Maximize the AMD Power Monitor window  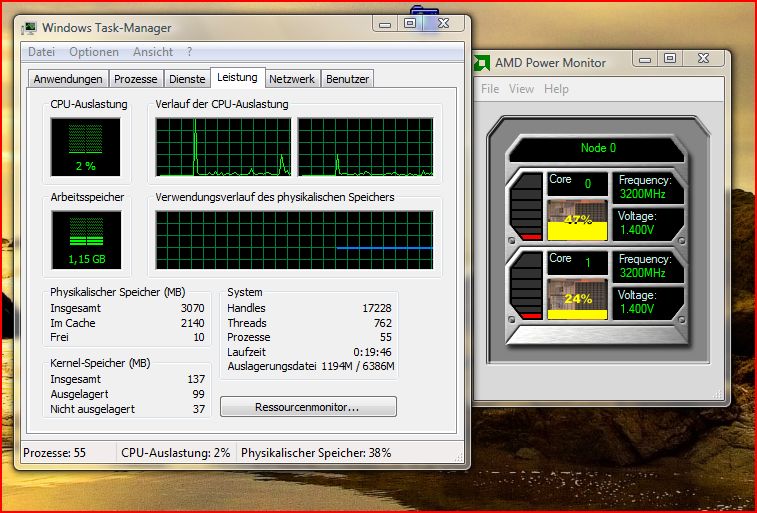670,59
